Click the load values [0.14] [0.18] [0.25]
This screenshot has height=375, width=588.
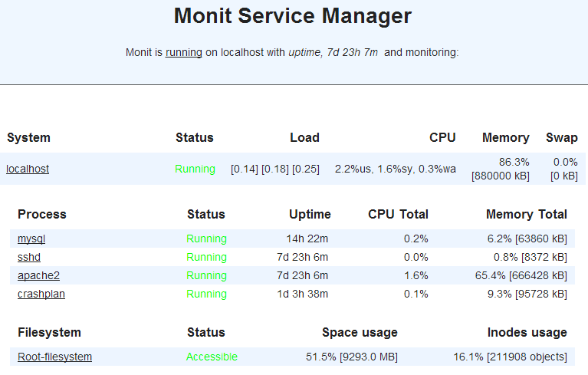(275, 169)
